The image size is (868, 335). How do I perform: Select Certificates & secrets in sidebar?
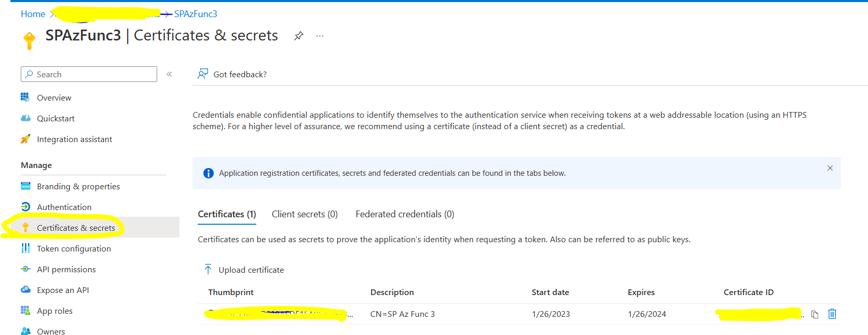[x=76, y=228]
